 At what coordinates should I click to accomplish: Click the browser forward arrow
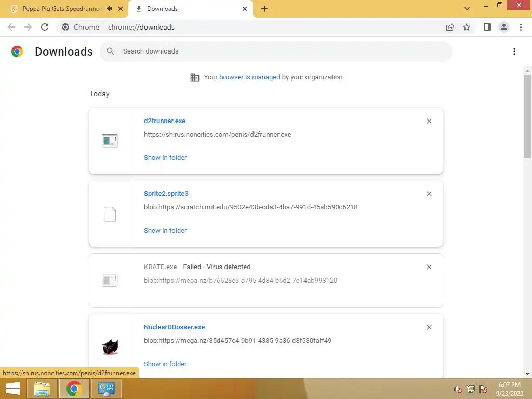[x=28, y=27]
